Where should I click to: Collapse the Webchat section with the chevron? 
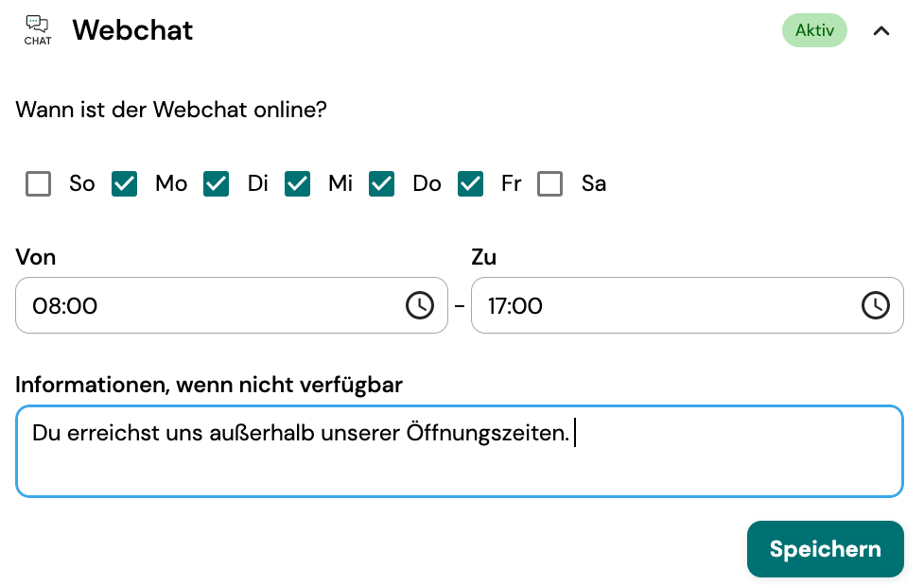pos(881,30)
